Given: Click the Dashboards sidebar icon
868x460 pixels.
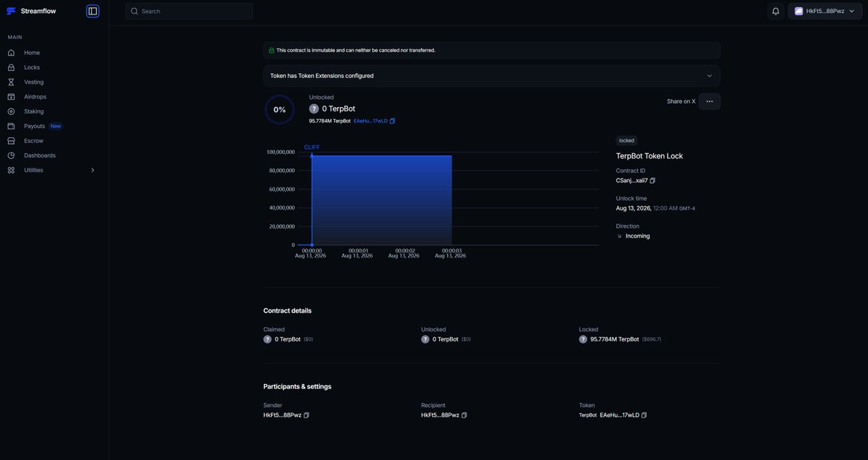Looking at the screenshot, I should point(11,156).
